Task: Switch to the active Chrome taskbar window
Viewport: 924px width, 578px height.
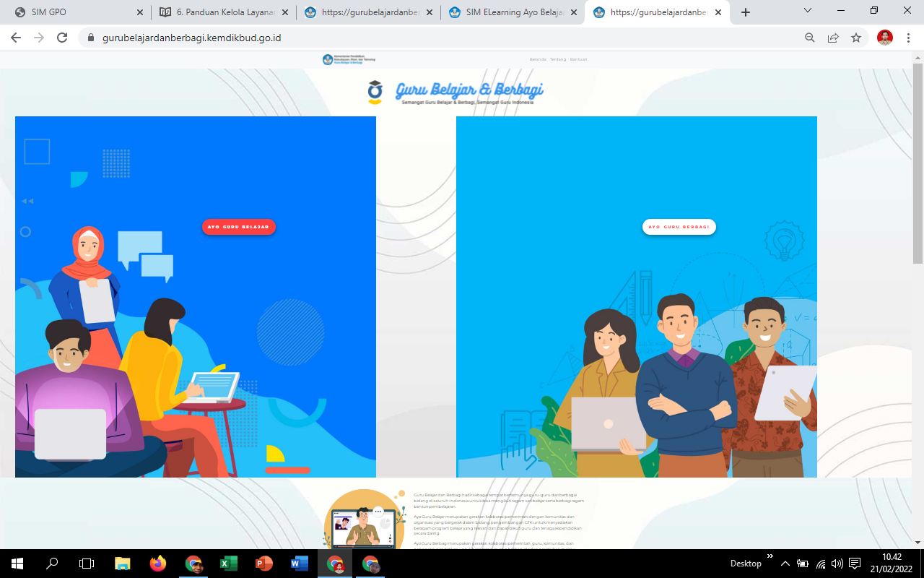Action: pos(335,564)
